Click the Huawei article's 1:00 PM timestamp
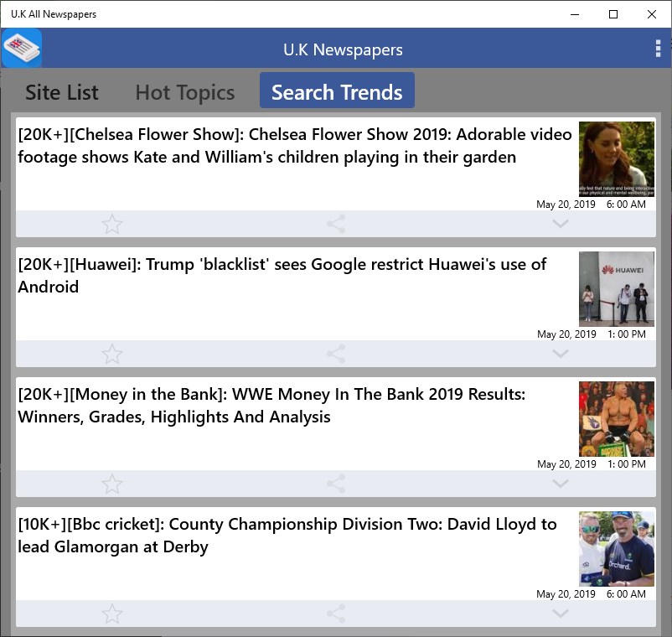Screen dimensions: 672x637 pos(626,334)
